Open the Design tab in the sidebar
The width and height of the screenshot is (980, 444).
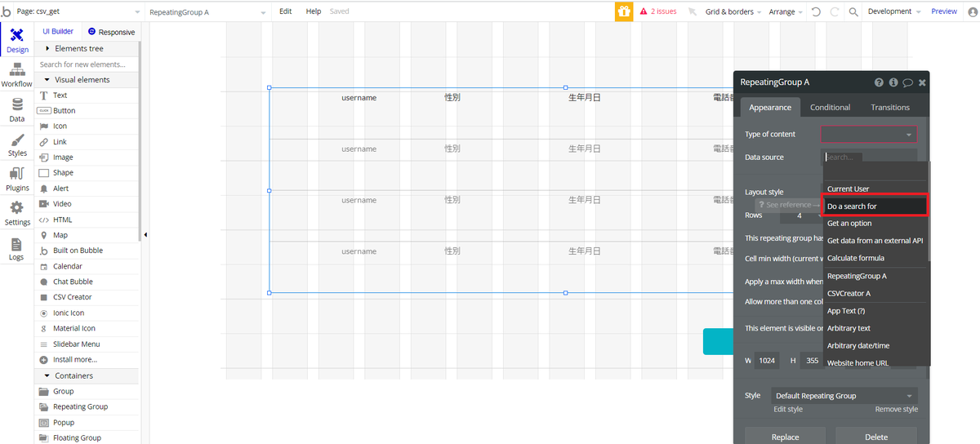click(17, 39)
